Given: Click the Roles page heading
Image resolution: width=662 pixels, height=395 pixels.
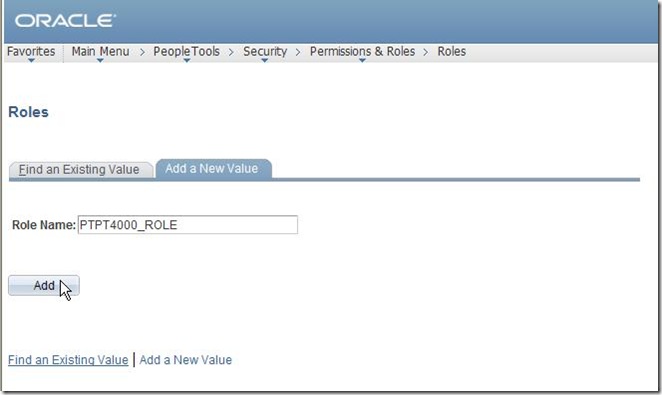Looking at the screenshot, I should tap(28, 112).
